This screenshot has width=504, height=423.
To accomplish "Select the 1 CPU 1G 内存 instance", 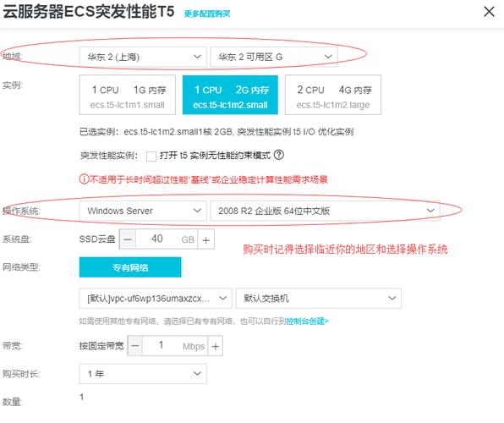I will pos(128,95).
